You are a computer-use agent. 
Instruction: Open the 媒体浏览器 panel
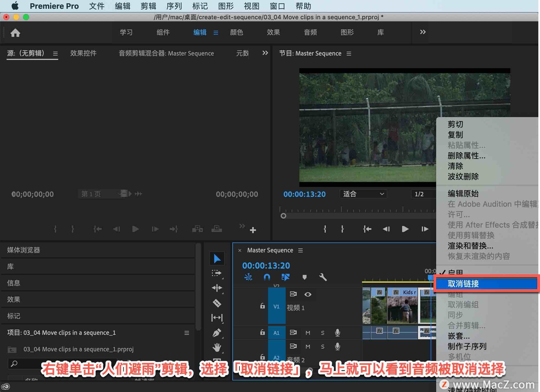tap(24, 250)
